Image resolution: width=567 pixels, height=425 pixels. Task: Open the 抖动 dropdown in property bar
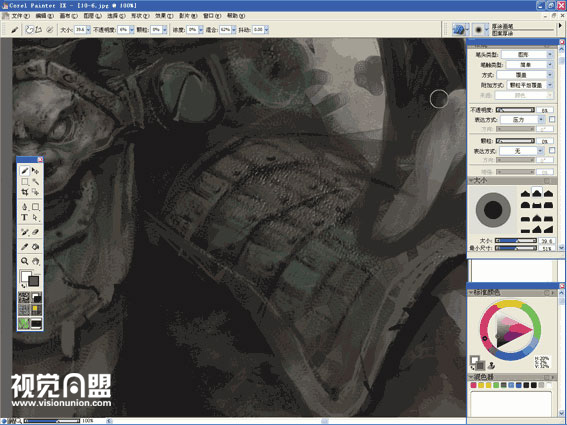coord(266,30)
